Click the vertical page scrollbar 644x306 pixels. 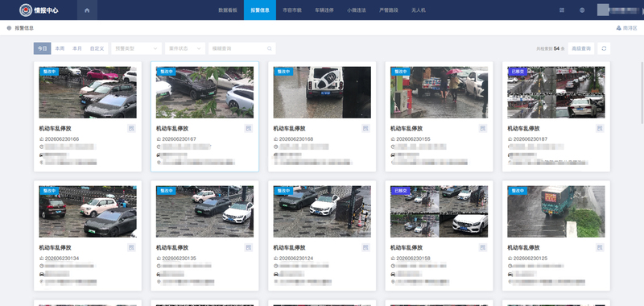[x=642, y=93]
